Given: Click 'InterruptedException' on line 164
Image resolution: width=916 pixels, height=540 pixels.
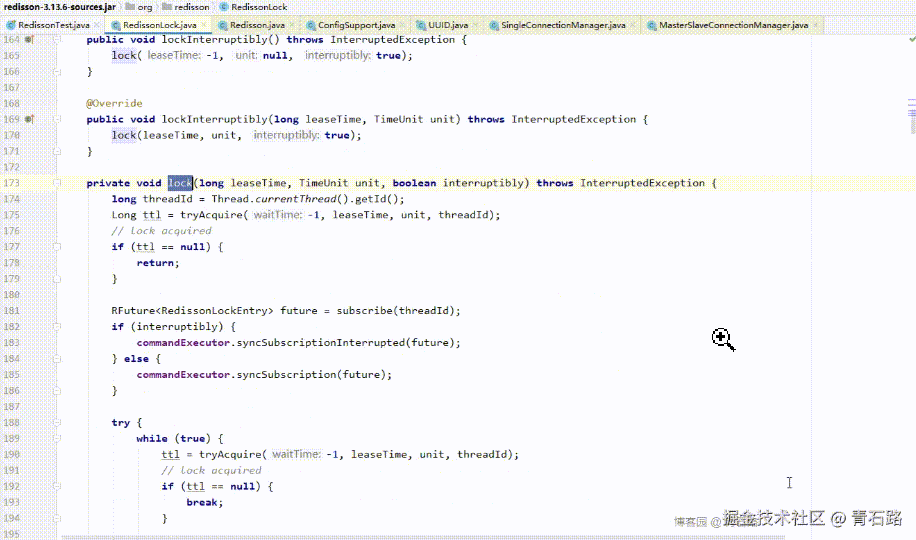Looking at the screenshot, I should [393, 40].
